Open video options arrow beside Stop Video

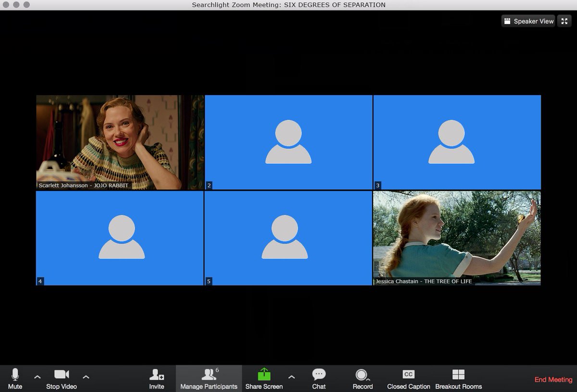(86, 377)
